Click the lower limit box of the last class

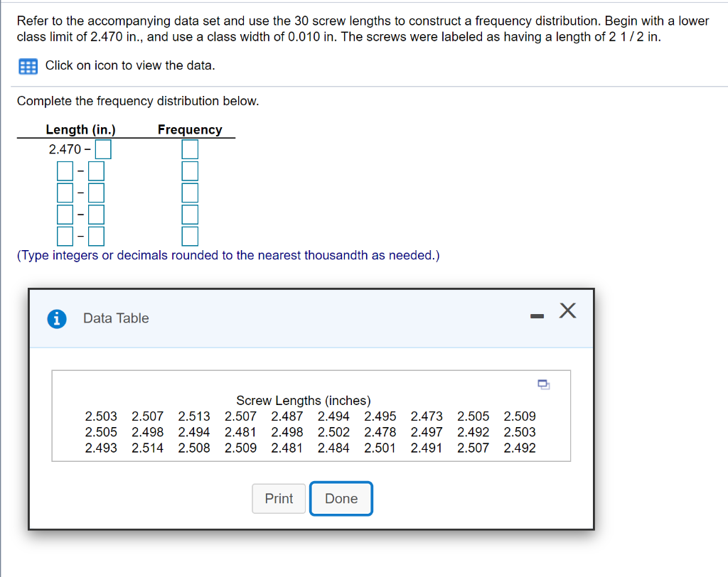pyautogui.click(x=65, y=235)
